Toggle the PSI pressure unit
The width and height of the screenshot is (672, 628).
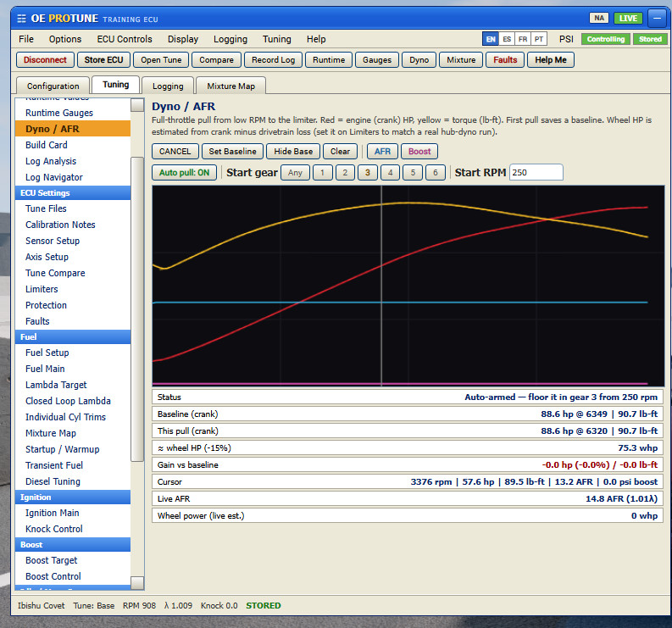[566, 39]
